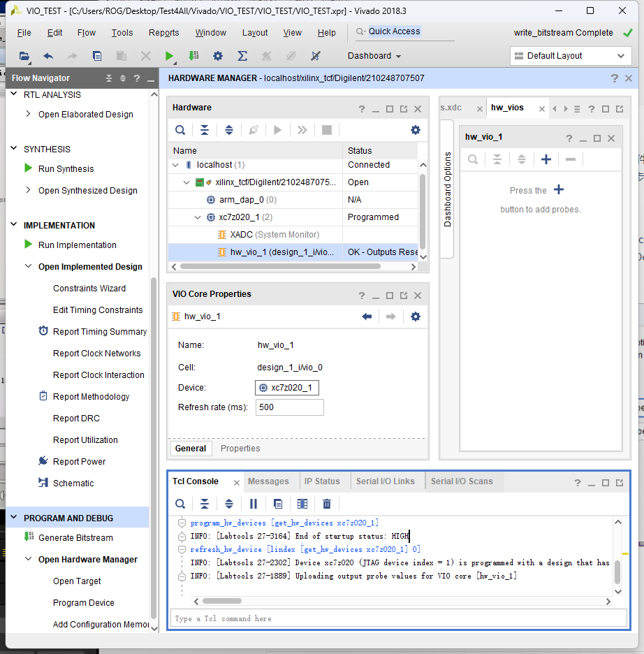Go back in VIO Core Properties

[367, 317]
